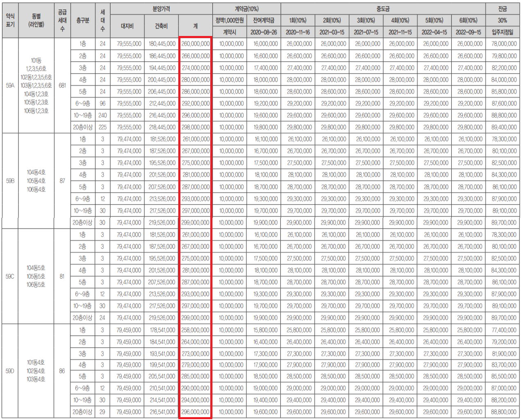Select household count 240
Viewport: 522px width, 420px height.
(x=102, y=115)
